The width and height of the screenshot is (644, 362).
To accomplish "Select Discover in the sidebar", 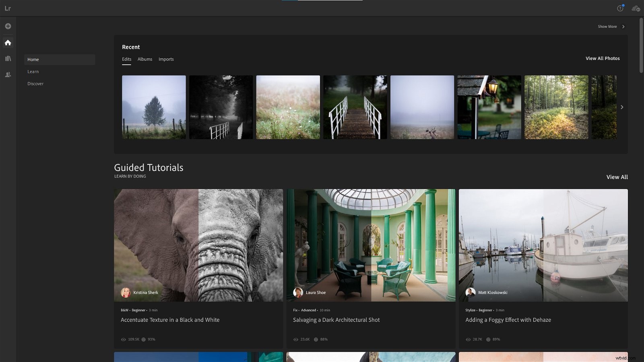I will (x=35, y=83).
